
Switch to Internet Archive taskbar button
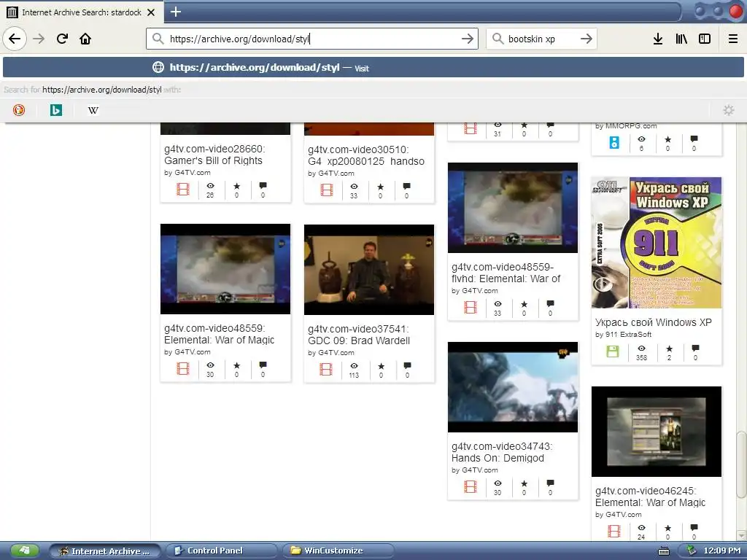104,551
